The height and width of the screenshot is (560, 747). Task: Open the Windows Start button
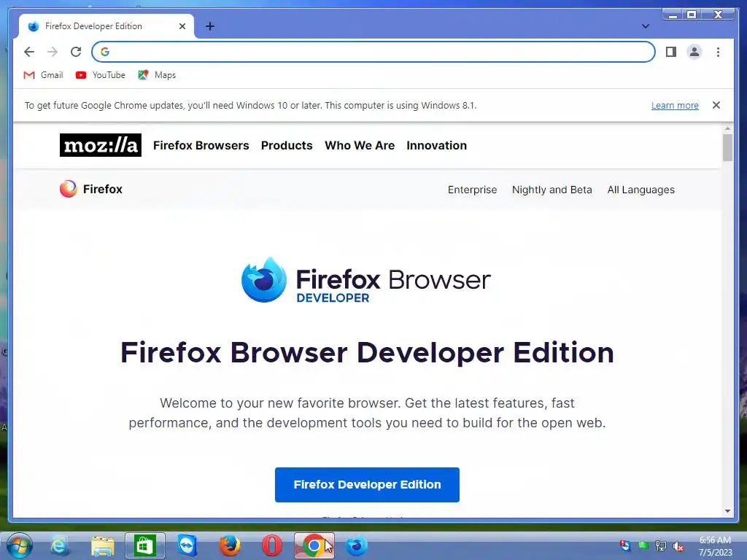(x=20, y=545)
